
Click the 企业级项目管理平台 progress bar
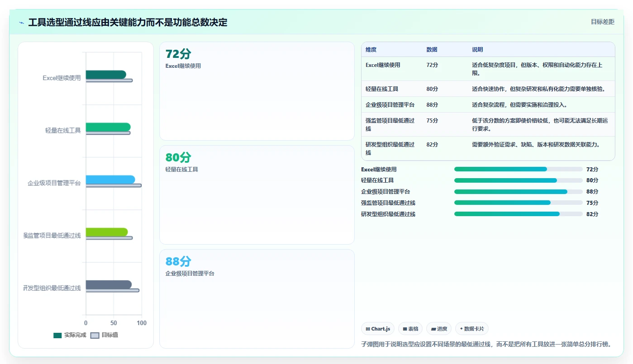tap(518, 192)
